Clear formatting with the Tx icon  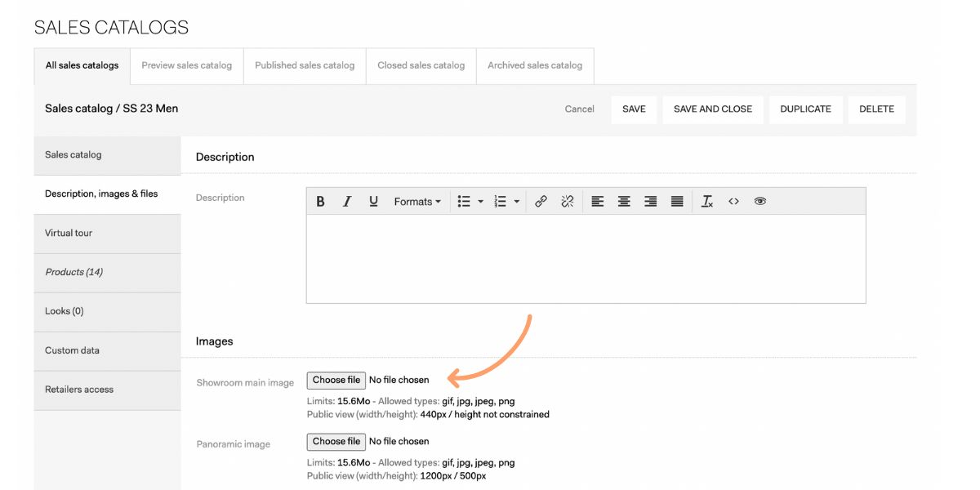point(707,202)
